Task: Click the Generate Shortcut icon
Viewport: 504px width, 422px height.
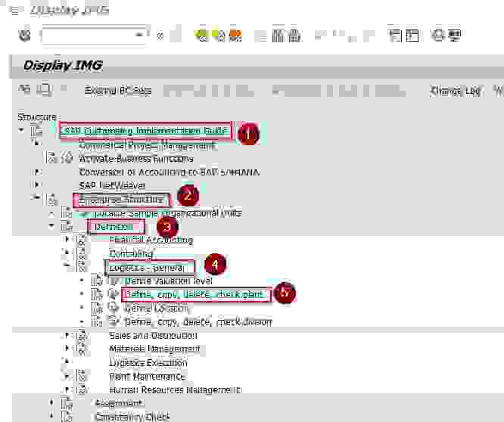Action: coord(412,36)
